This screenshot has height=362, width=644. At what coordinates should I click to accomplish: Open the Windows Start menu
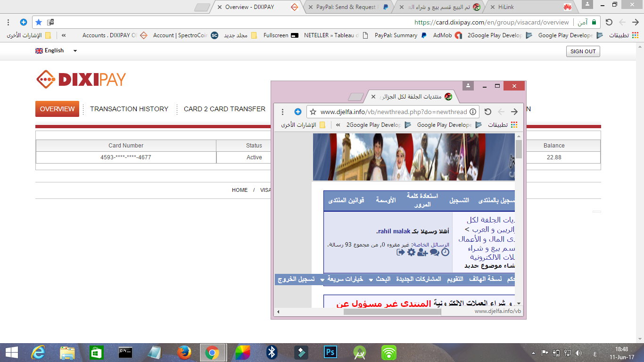tap(12, 353)
